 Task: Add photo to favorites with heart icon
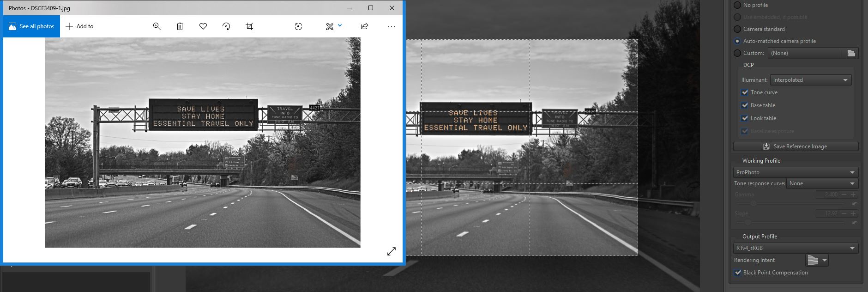pos(203,26)
